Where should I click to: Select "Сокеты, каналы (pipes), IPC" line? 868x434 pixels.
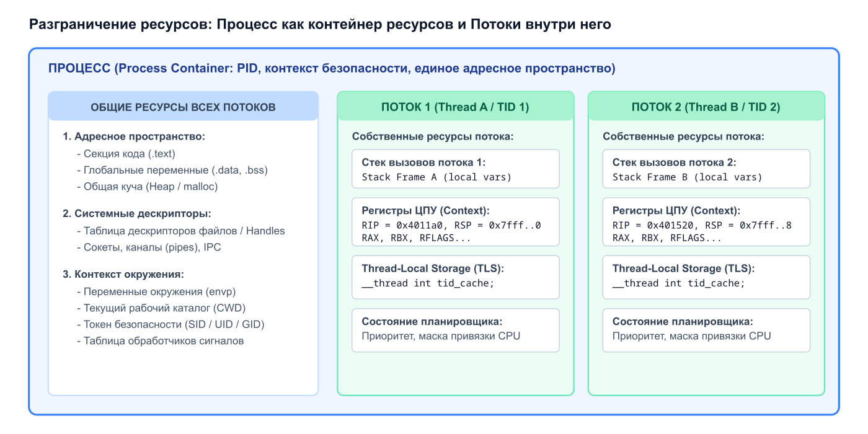click(x=149, y=247)
